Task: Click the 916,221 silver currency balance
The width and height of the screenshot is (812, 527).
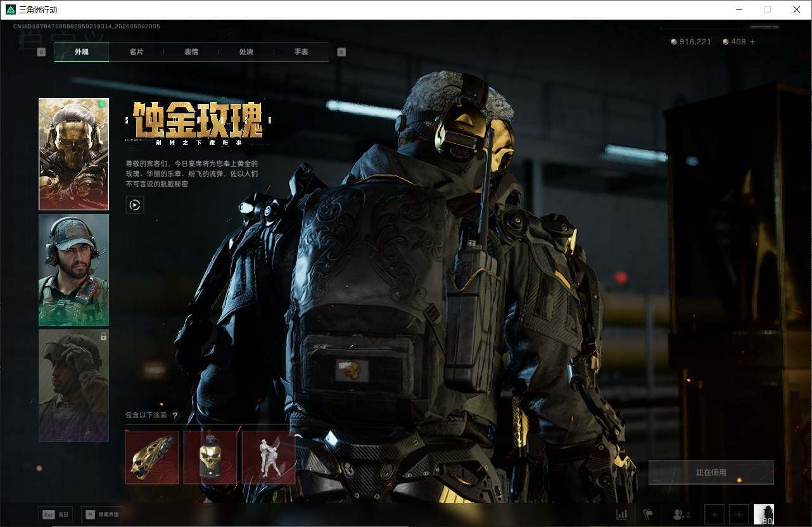Action: pyautogui.click(x=691, y=42)
